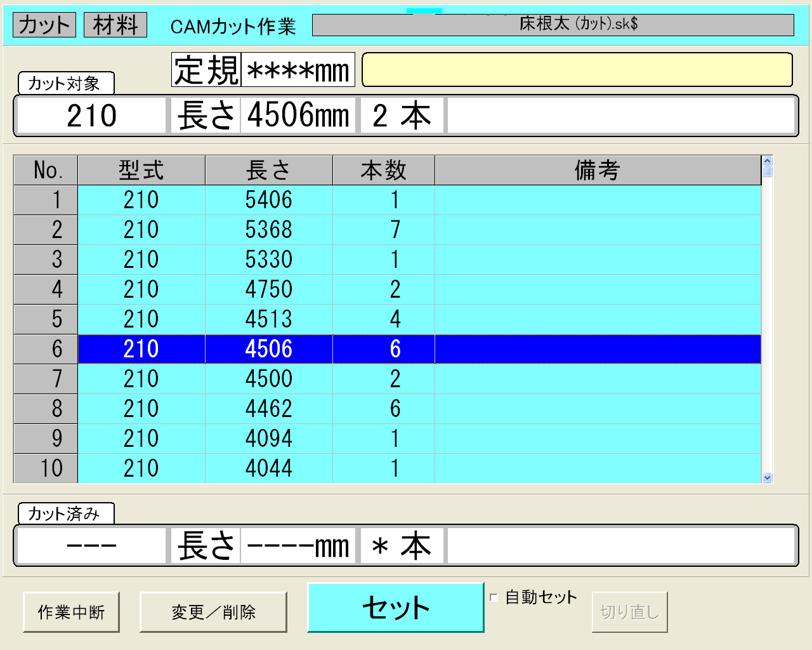Select row 2 with length 5368
The width and height of the screenshot is (812, 650).
click(268, 230)
